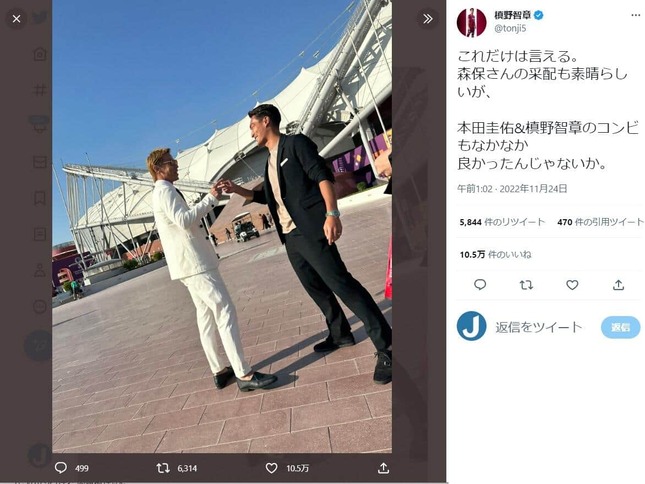Screen dimensions: 645x484
Task: Open the 5,844 件のリツイート list
Action: pos(502,222)
